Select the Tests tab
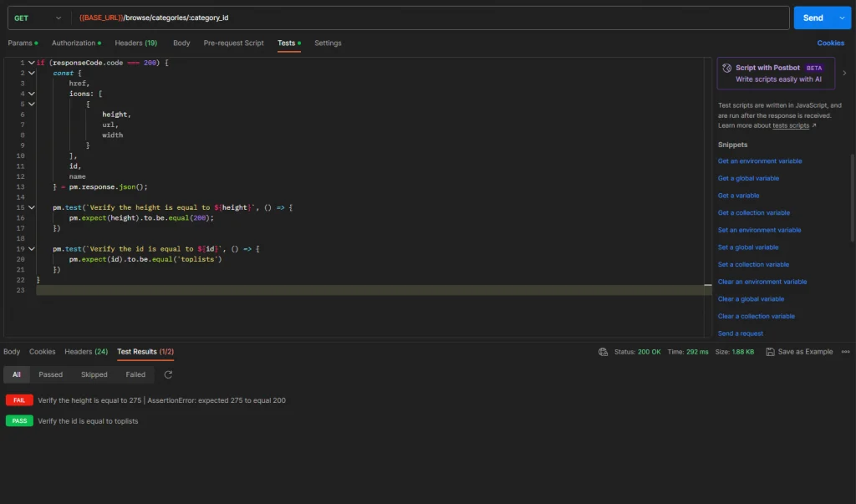The image size is (856, 504). tap(288, 43)
